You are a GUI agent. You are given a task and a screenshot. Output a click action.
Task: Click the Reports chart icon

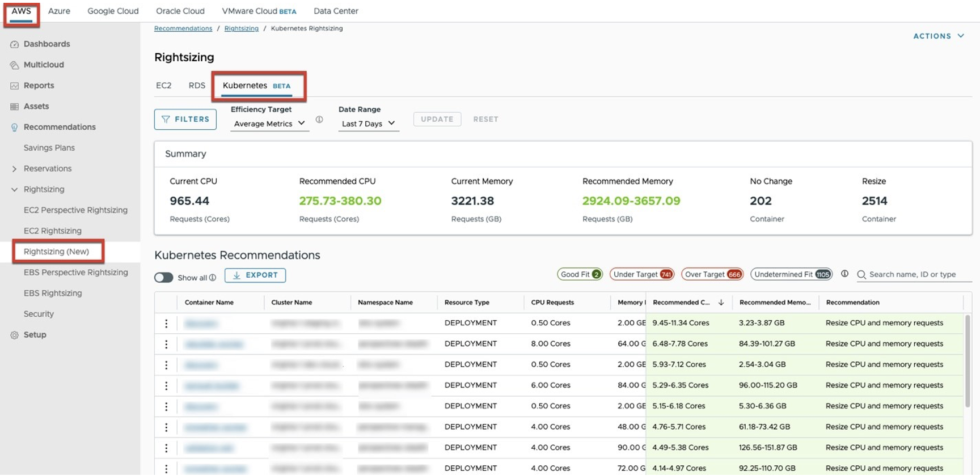click(14, 86)
